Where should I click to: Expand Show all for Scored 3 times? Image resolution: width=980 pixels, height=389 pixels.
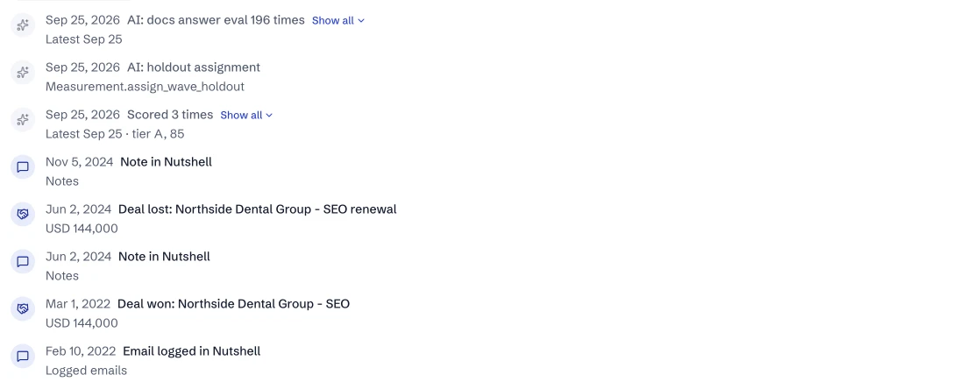point(247,115)
